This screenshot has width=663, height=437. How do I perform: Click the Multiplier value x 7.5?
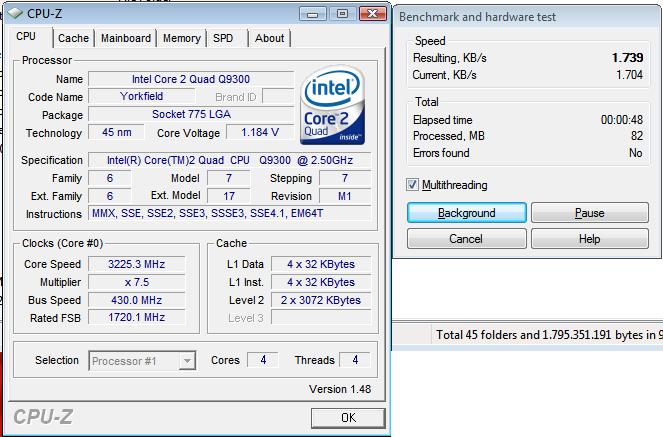(x=137, y=282)
